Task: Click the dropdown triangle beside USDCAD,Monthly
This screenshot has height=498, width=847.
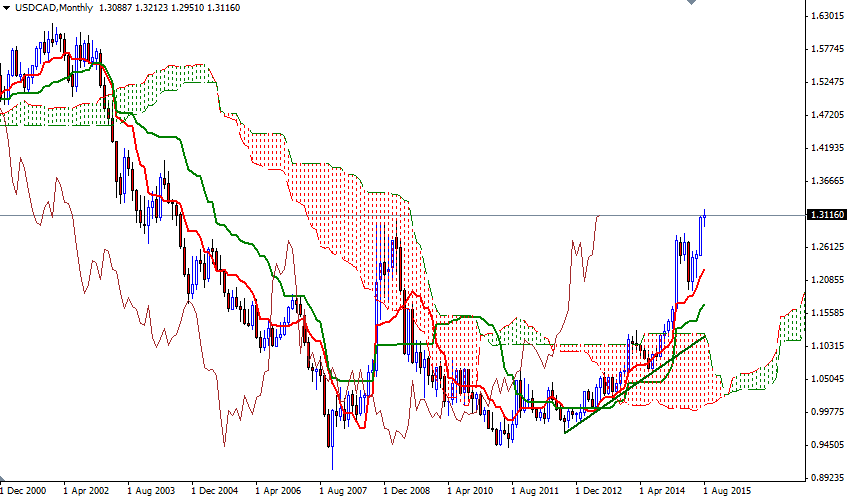Action: tap(6, 8)
